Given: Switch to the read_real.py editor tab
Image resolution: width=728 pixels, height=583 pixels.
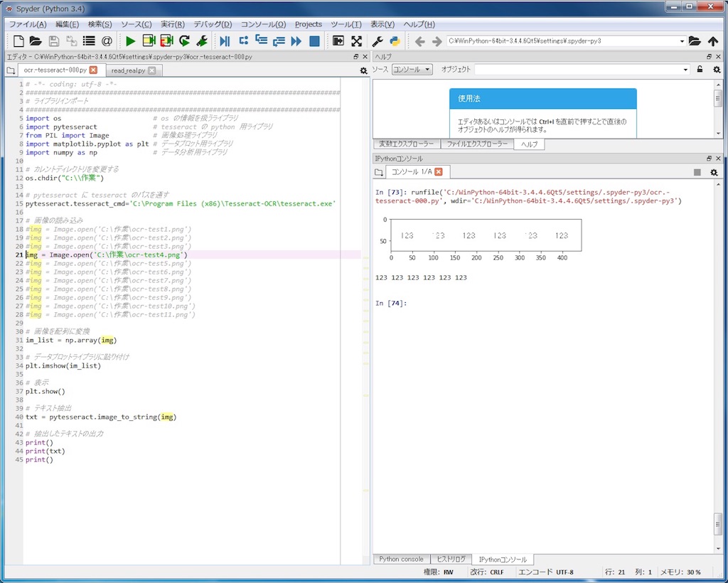Looking at the screenshot, I should 128,70.
